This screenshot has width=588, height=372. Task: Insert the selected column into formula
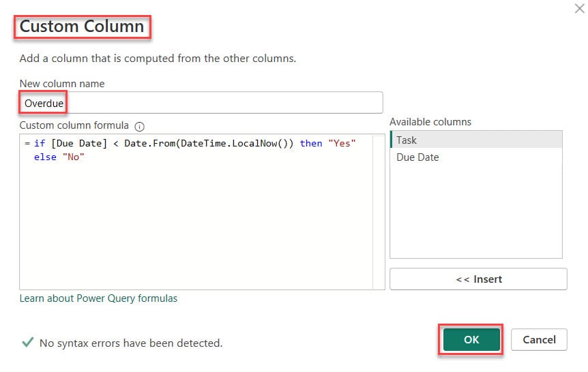pyautogui.click(x=478, y=279)
